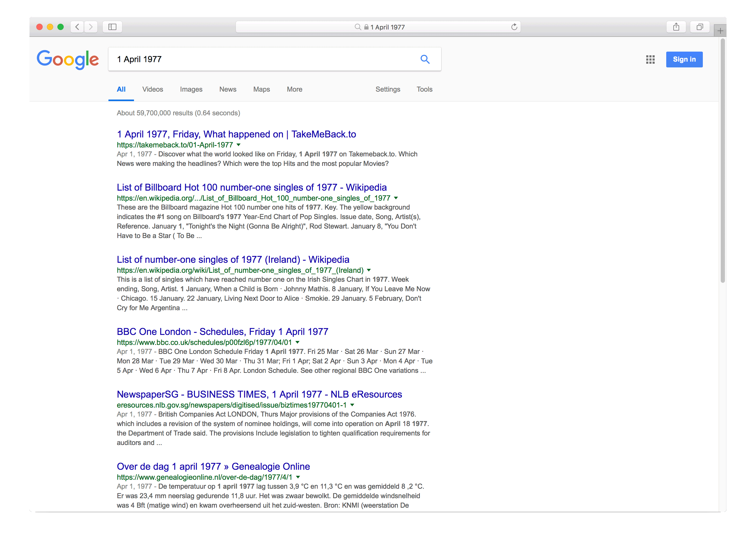The height and width of the screenshot is (554, 756).
Task: Open the number-one singles of 1977 Ireland result
Action: point(233,259)
